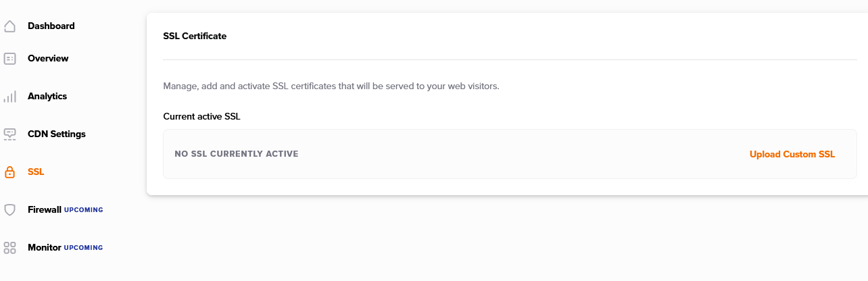Select the Firewall sidebar entry
This screenshot has width=868, height=281.
(45, 209)
